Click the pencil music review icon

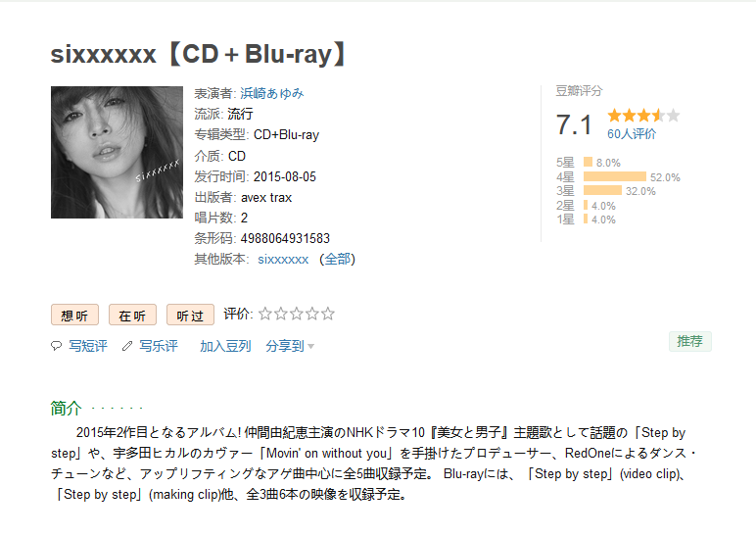pyautogui.click(x=126, y=346)
